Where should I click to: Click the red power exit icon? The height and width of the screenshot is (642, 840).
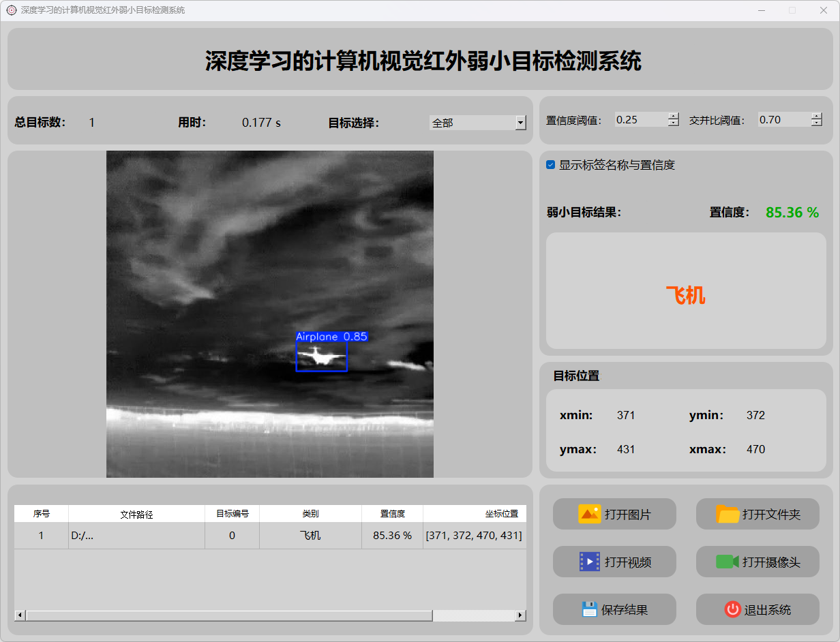(732, 609)
